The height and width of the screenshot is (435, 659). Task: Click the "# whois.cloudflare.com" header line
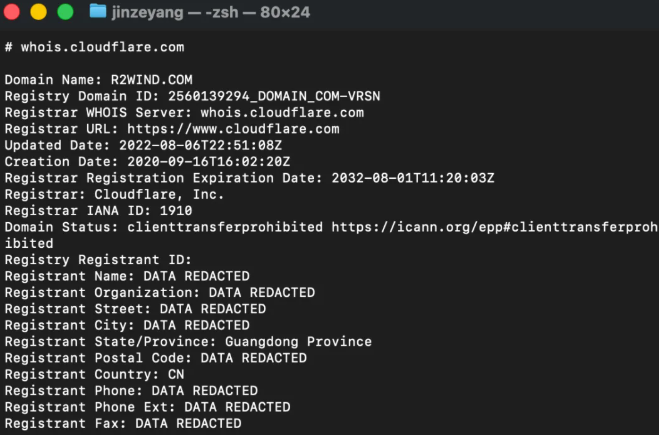coord(94,47)
